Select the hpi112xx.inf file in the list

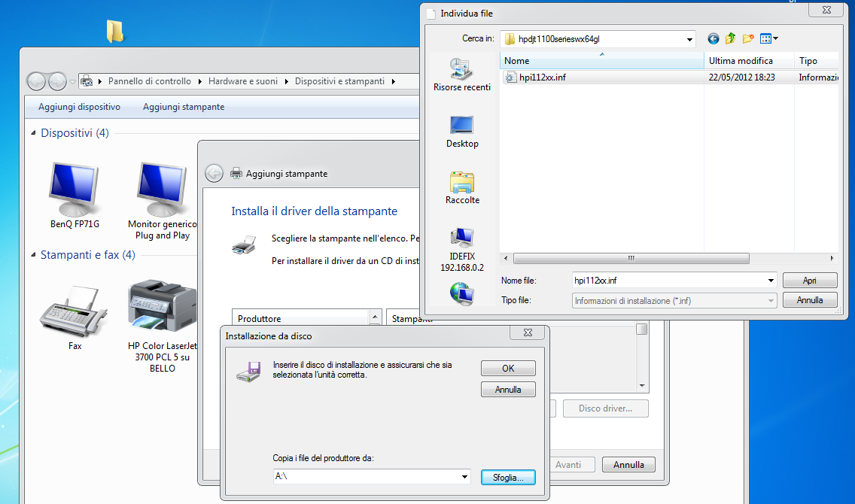click(x=542, y=77)
